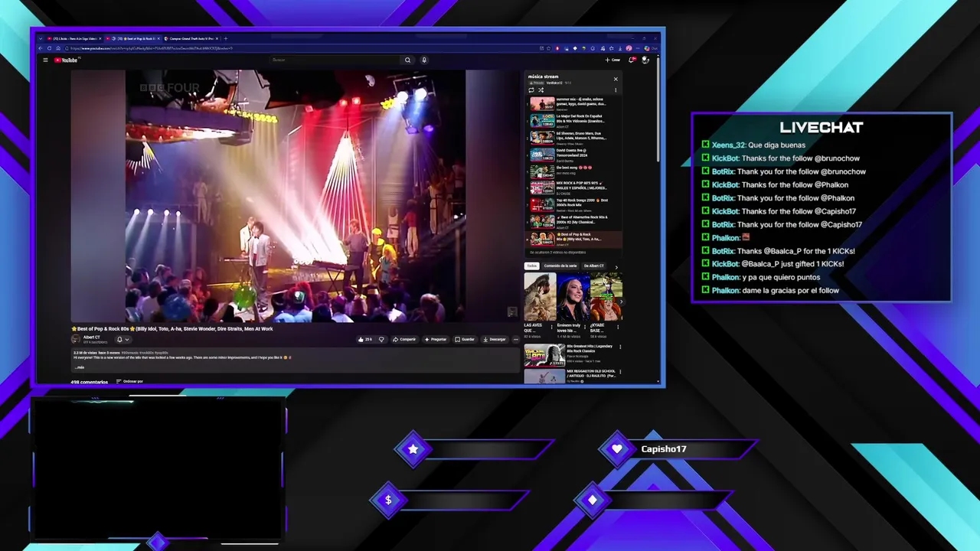Play Best of Alternative Rock 90s video
Screen dimensions: 980x551
[x=575, y=221]
